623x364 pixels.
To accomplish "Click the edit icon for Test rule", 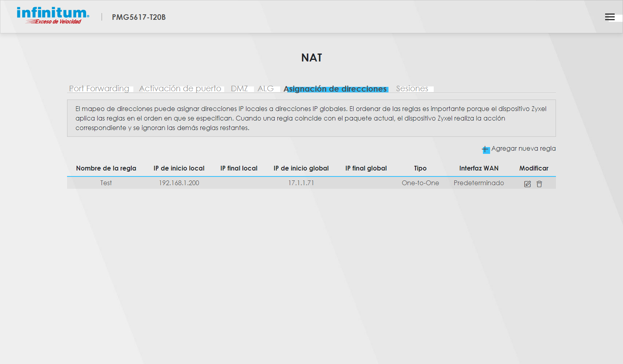I will click(527, 184).
